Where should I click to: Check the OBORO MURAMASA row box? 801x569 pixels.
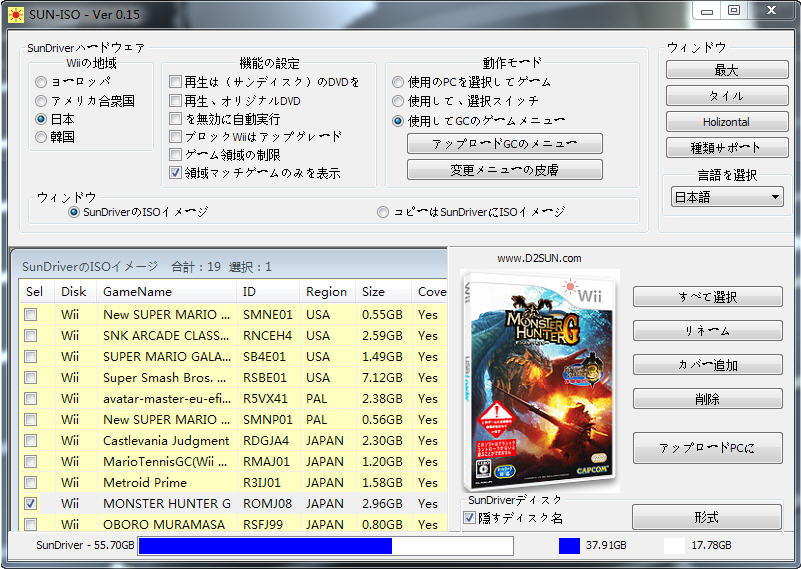pos(31,524)
